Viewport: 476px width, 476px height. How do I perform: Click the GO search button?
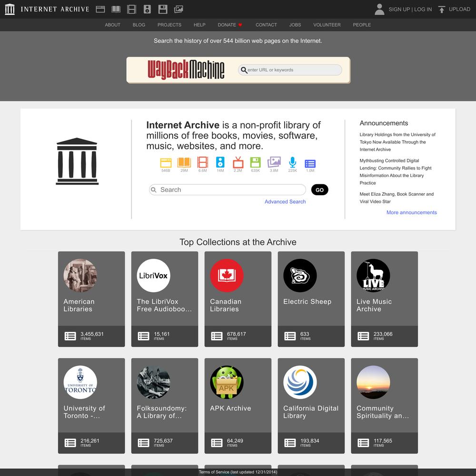[x=320, y=190]
